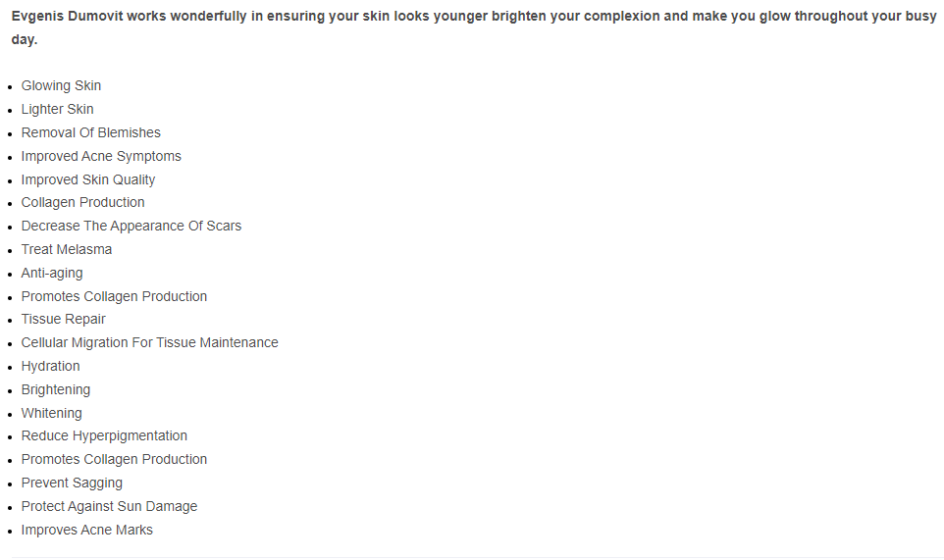The image size is (944, 560).
Task: Click 'Decrease The Appearance Of Scars'
Action: pos(131,226)
